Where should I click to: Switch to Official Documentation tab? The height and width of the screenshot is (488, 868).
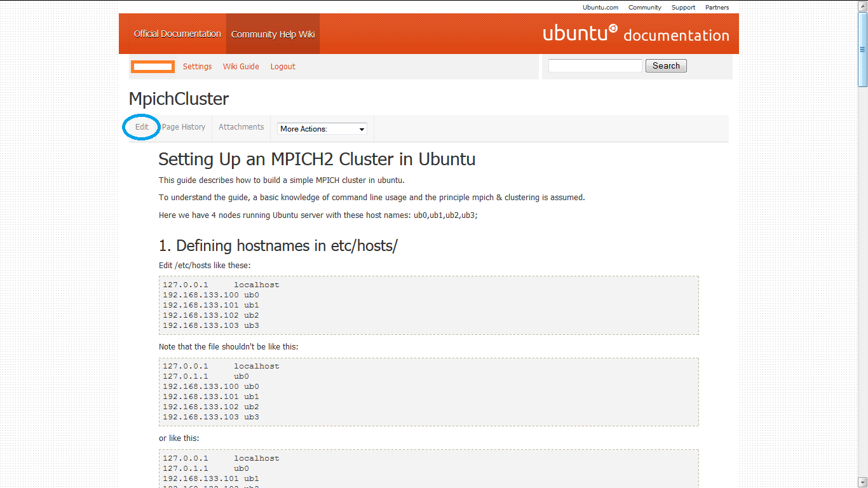177,34
